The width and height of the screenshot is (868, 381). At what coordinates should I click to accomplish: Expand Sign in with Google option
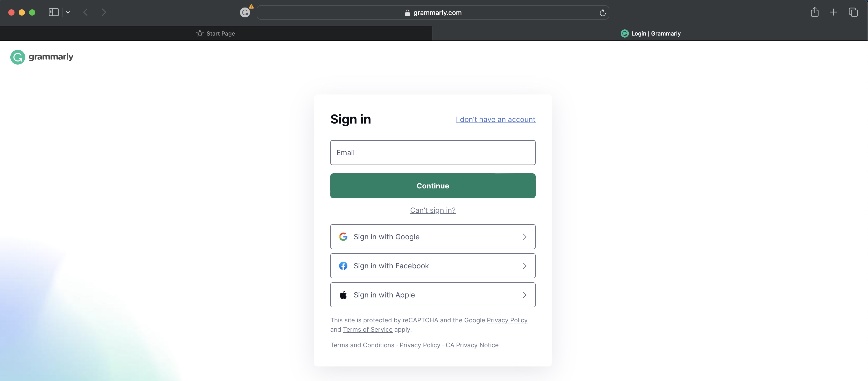pyautogui.click(x=523, y=236)
